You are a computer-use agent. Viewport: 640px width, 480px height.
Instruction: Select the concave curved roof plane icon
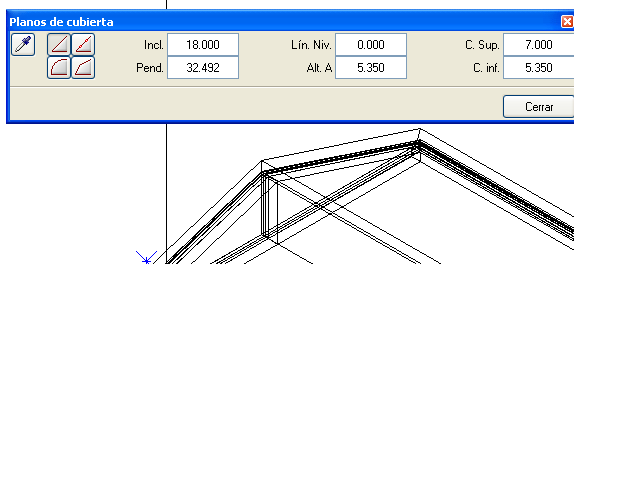pos(83,68)
